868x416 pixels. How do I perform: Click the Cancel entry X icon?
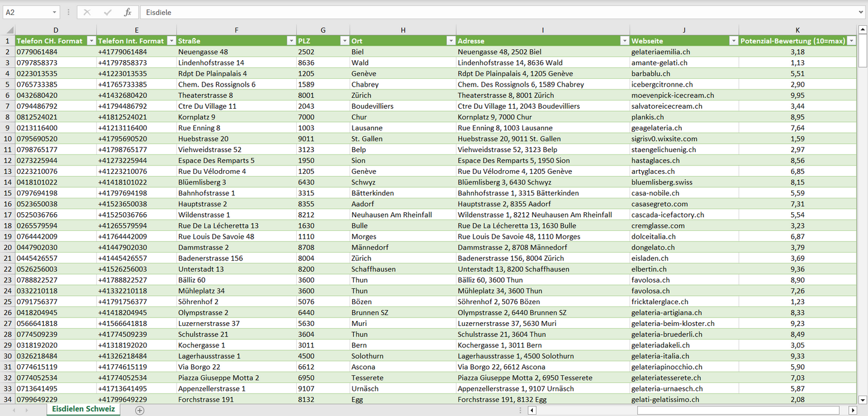click(87, 12)
